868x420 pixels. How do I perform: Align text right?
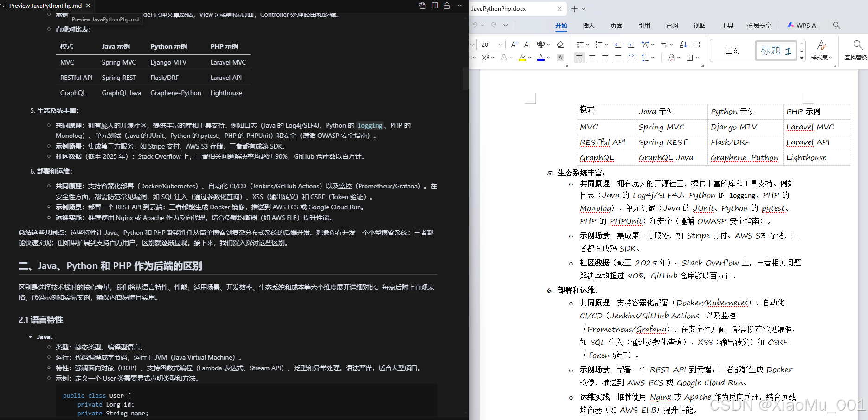pyautogui.click(x=605, y=58)
